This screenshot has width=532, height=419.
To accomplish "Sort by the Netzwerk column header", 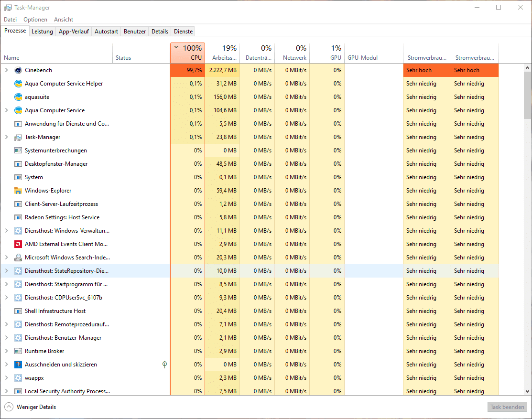I will click(292, 53).
